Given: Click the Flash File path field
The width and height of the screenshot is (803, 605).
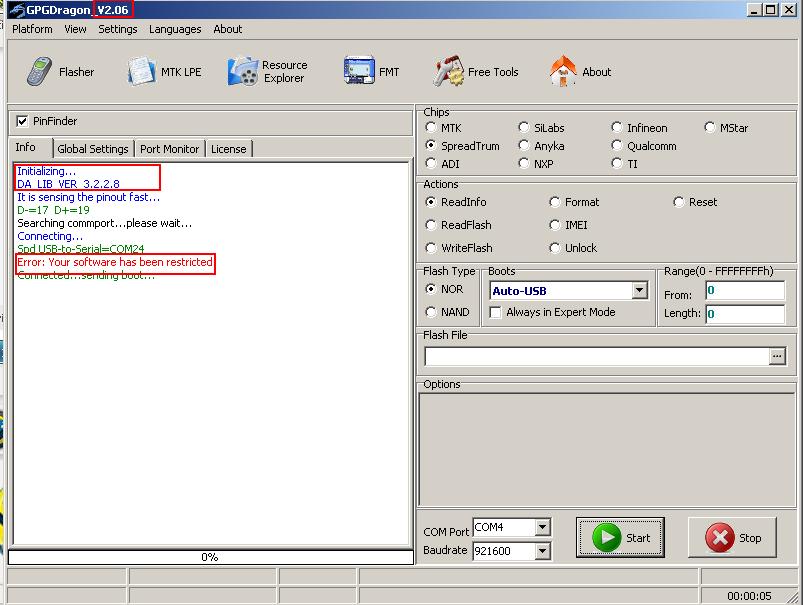Looking at the screenshot, I should point(597,356).
